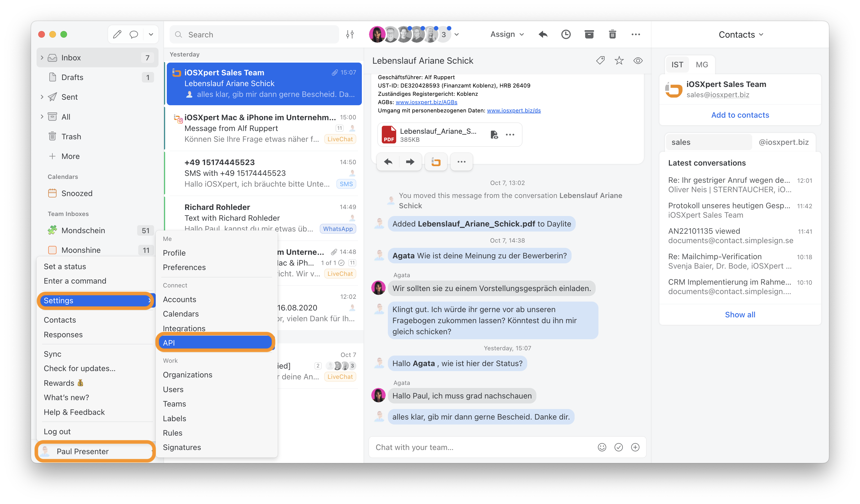The height and width of the screenshot is (504, 860).
Task: Switch to the IST contact tab
Action: click(x=677, y=65)
